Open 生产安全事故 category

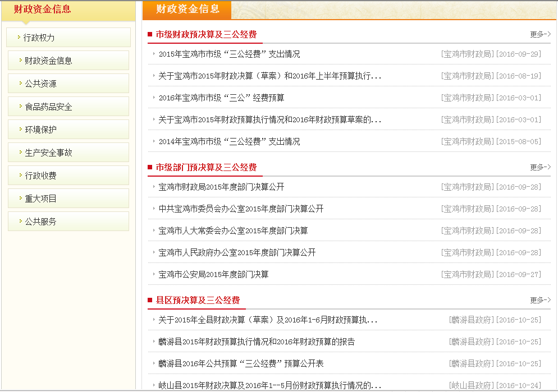pyautogui.click(x=48, y=153)
